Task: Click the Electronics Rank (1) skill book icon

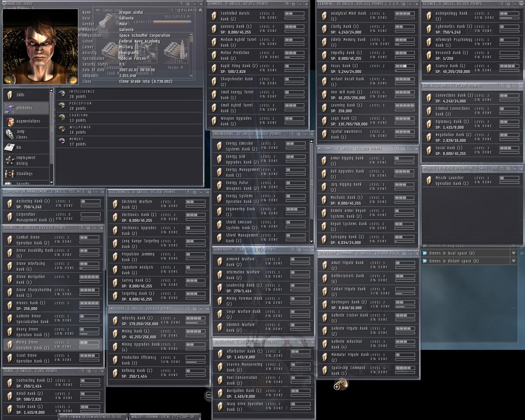Action: [115, 217]
